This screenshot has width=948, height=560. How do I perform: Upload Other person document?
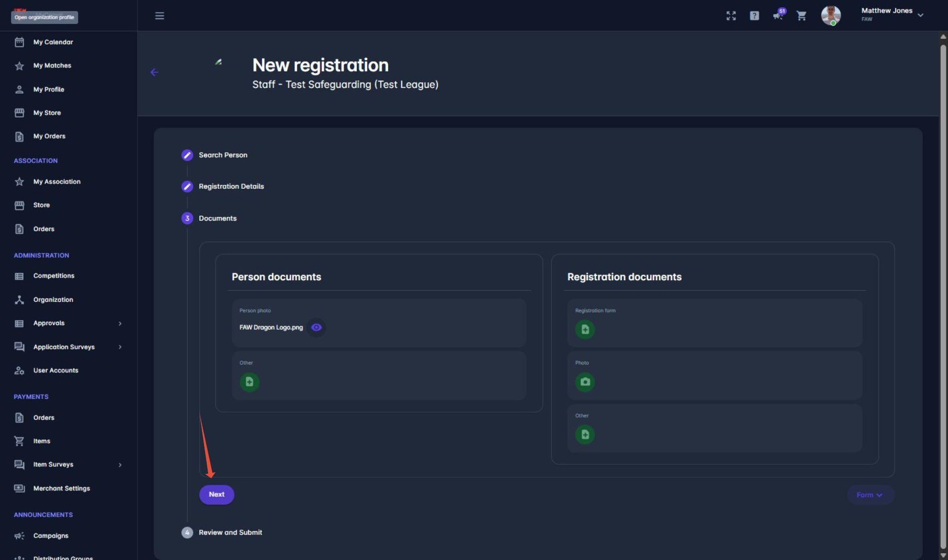tap(250, 382)
